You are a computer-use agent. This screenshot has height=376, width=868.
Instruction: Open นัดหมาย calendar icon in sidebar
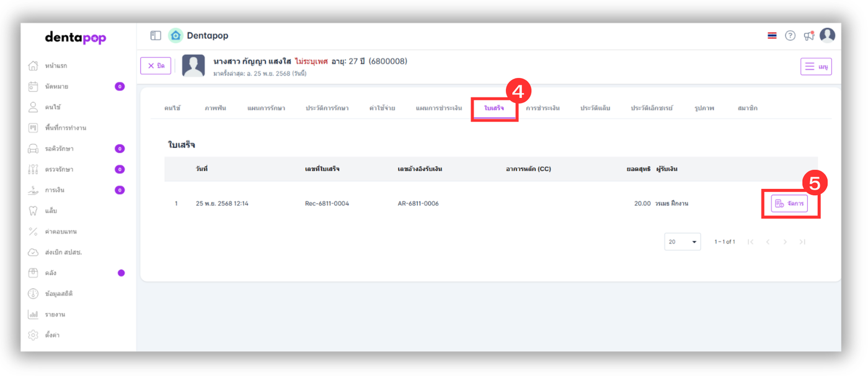(33, 87)
